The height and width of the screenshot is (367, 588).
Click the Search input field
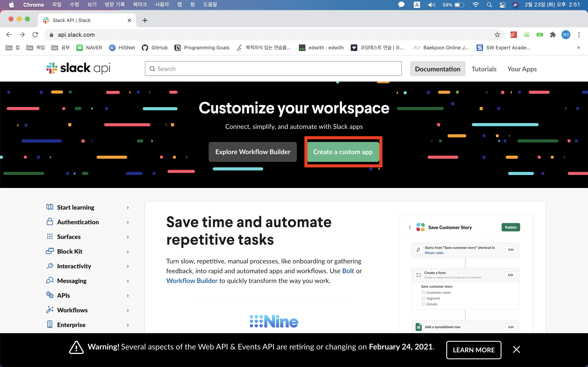[273, 69]
